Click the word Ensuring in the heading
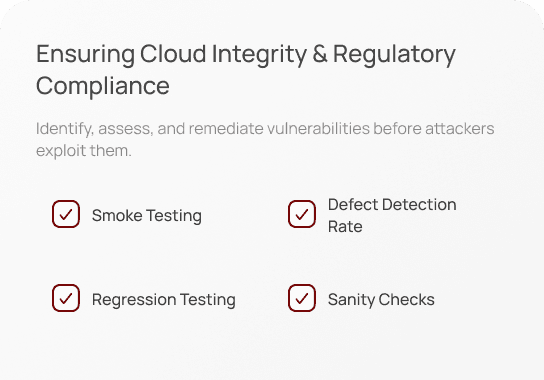The width and height of the screenshot is (544, 380). pos(86,56)
